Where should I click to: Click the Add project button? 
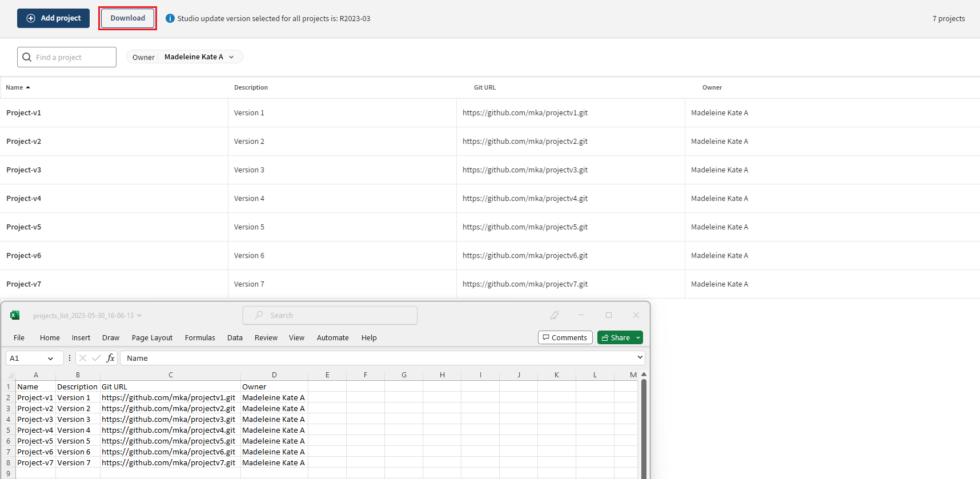pyautogui.click(x=53, y=18)
